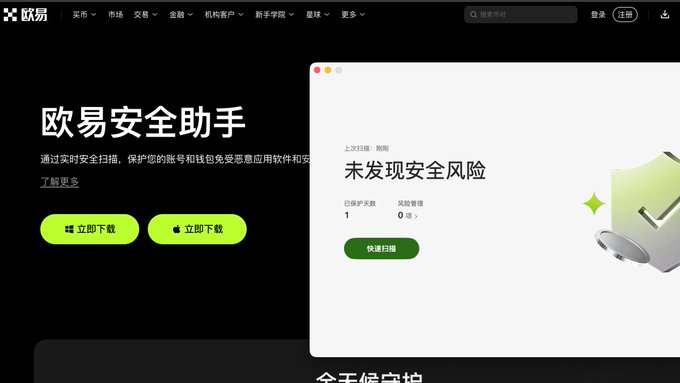Click the 未发现安全风险 heading
Image resolution: width=680 pixels, height=383 pixels.
tap(415, 170)
